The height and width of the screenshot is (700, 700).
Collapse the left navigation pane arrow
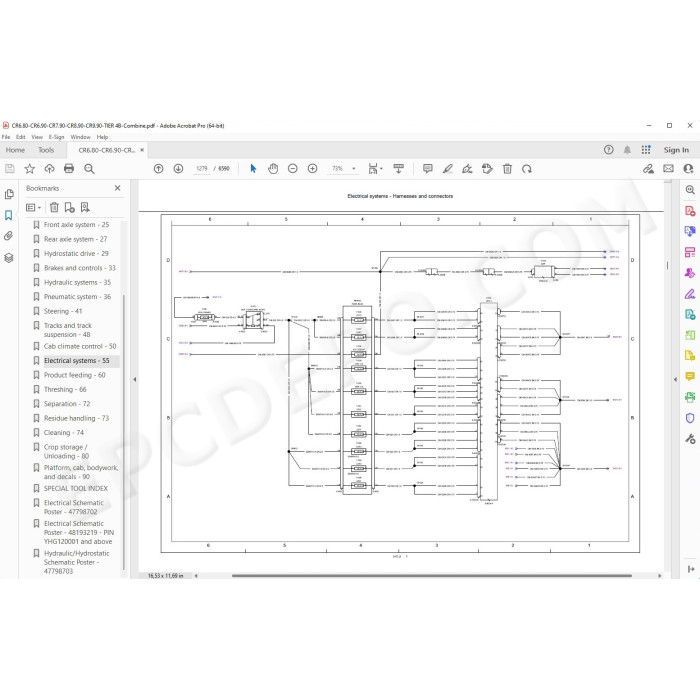click(134, 379)
